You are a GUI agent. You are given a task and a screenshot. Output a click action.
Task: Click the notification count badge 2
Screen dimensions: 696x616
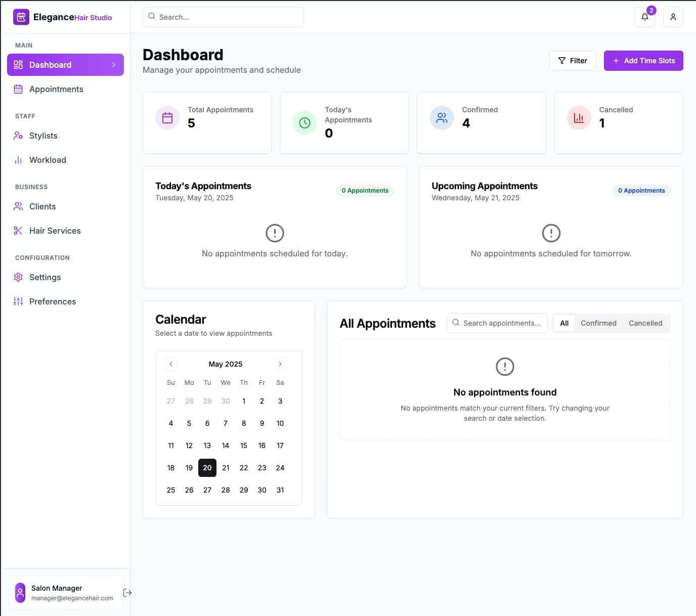click(x=651, y=10)
